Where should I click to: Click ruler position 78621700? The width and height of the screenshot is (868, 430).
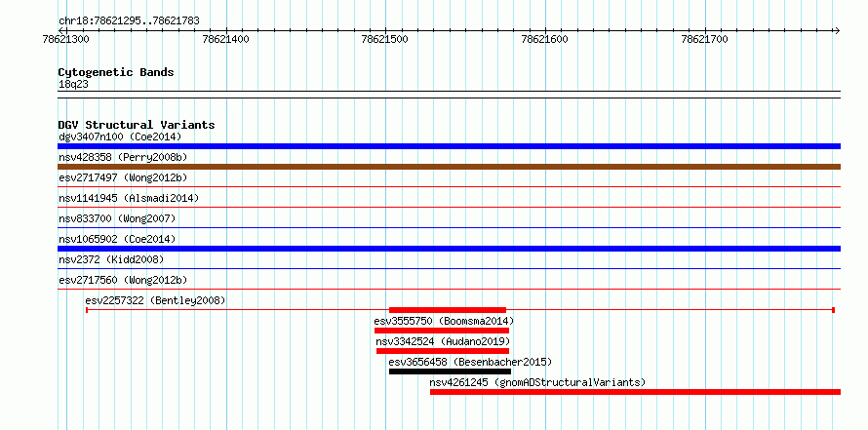pyautogui.click(x=705, y=40)
